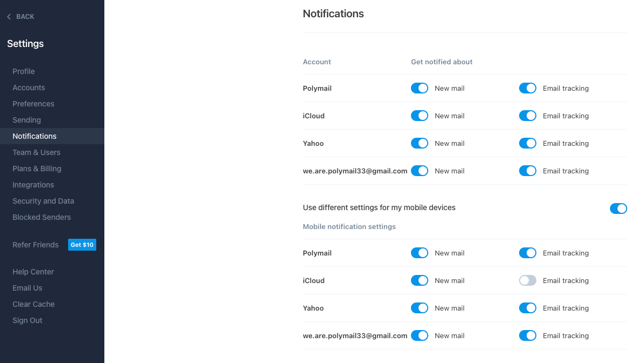
Task: Go to Accounts settings
Action: coord(29,88)
